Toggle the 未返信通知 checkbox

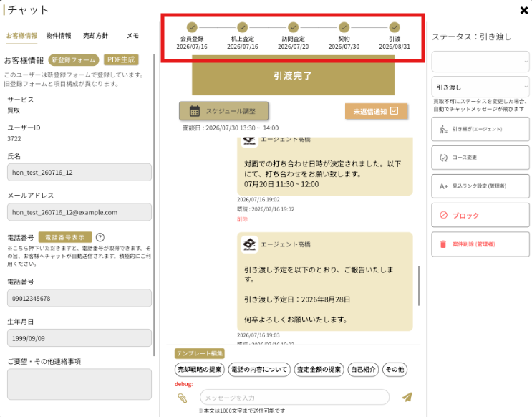pos(395,111)
